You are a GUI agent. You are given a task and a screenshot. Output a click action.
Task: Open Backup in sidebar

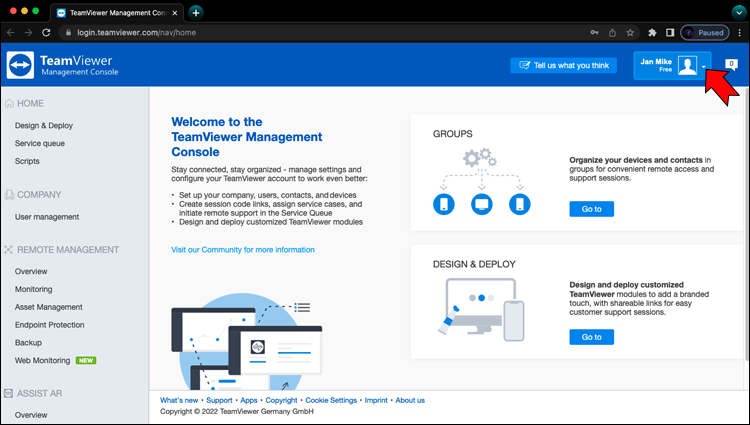28,343
